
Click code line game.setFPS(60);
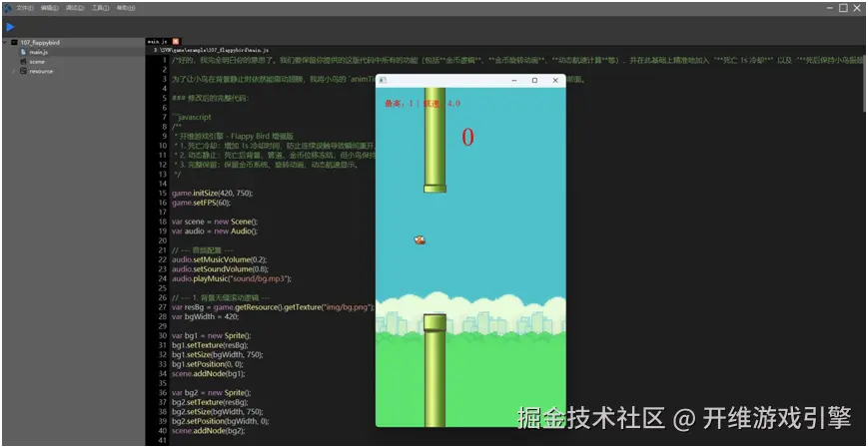click(201, 203)
